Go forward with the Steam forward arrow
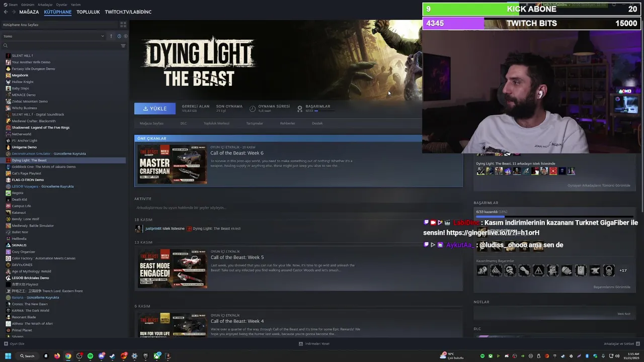 coord(14,12)
